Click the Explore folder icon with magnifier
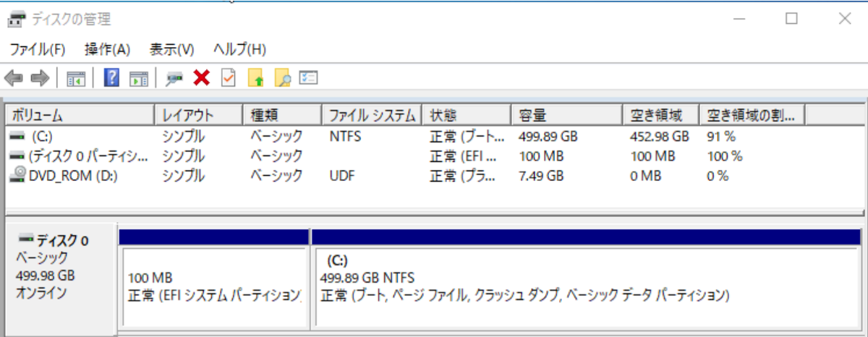The height and width of the screenshot is (337, 868). click(x=282, y=78)
